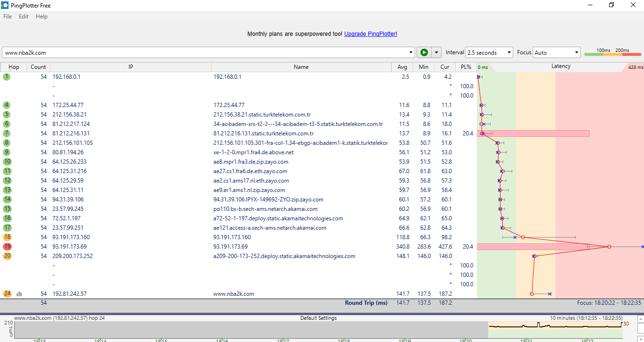Toggle the timeline graph icon on hop 24
644x342 pixels.
[x=19, y=293]
